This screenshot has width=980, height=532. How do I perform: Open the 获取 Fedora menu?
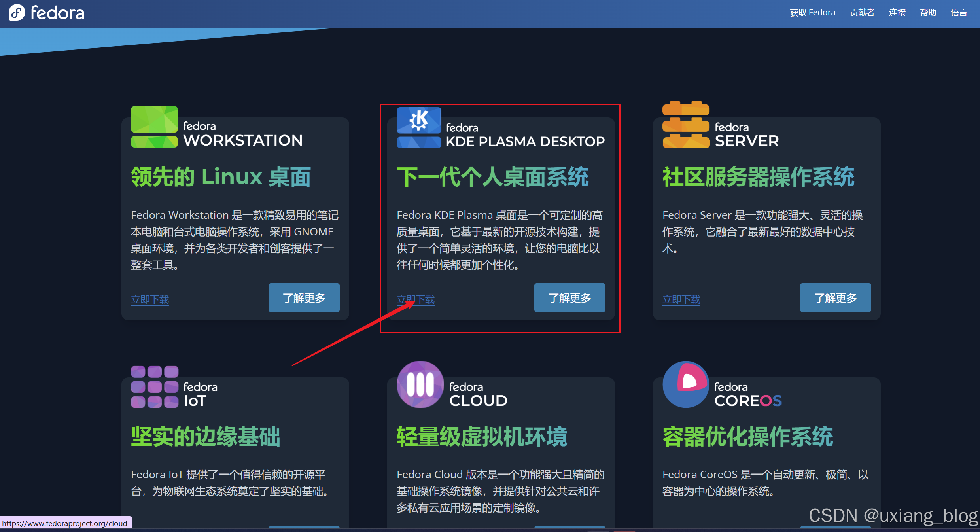tap(812, 13)
